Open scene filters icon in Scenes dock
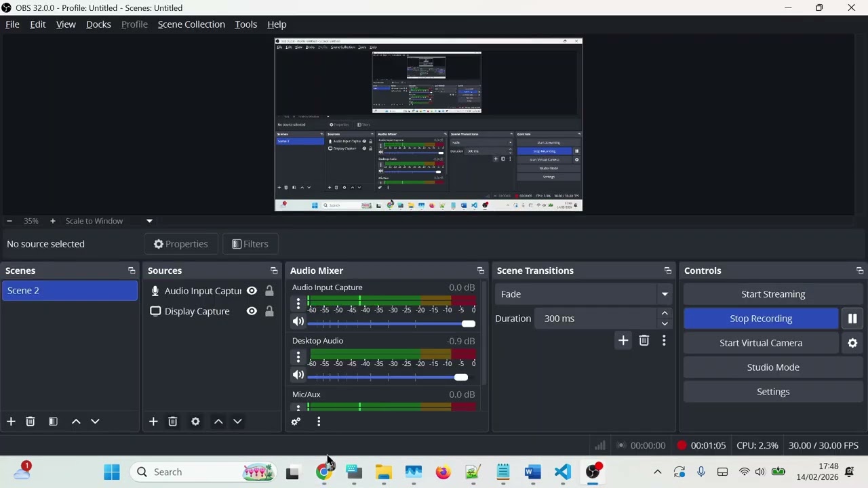The height and width of the screenshot is (488, 868). tap(53, 422)
